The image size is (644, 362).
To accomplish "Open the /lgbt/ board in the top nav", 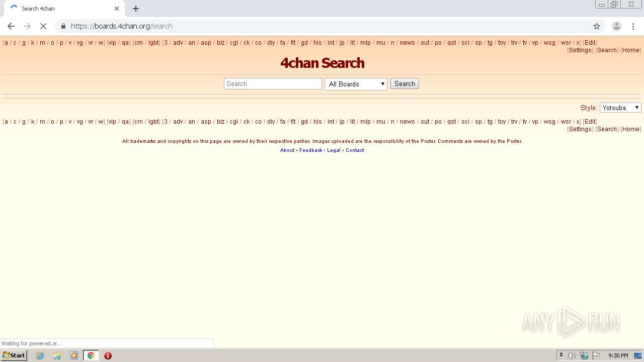I will pos(153,43).
